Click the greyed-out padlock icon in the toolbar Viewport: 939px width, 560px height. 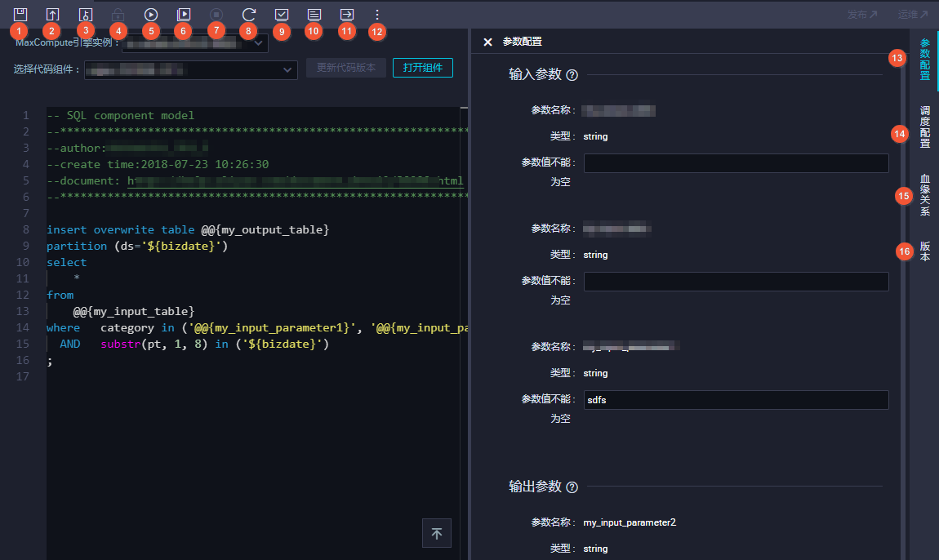(118, 15)
